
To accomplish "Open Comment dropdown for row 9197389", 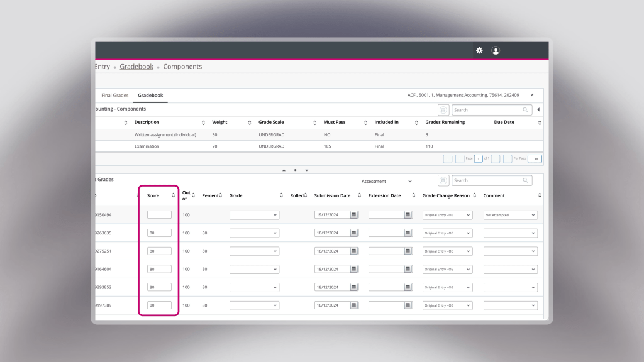I will click(511, 305).
